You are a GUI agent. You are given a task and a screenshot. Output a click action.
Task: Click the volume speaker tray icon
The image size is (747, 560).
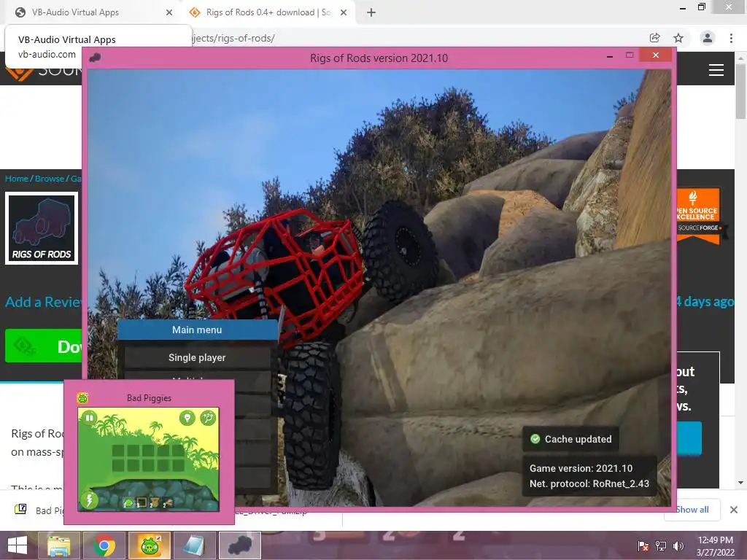tap(678, 545)
